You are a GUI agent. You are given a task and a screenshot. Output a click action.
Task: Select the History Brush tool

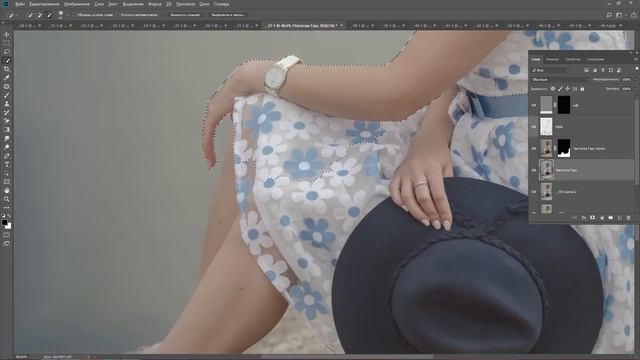pyautogui.click(x=7, y=112)
